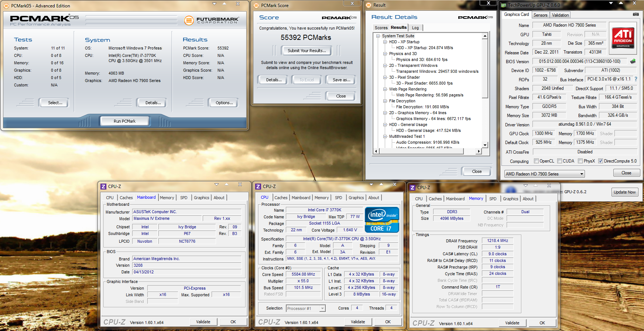Click the result tree vertical scrollbar down arrow

pos(485,145)
